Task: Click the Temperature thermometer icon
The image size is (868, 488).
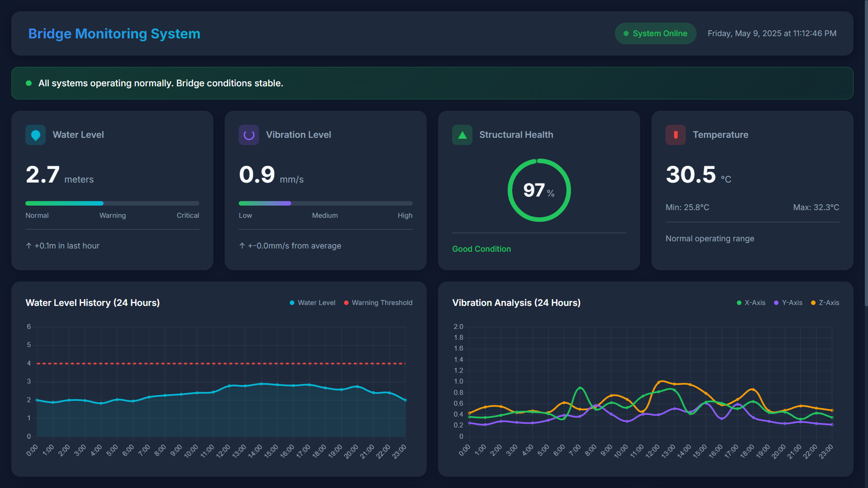Action: [675, 135]
